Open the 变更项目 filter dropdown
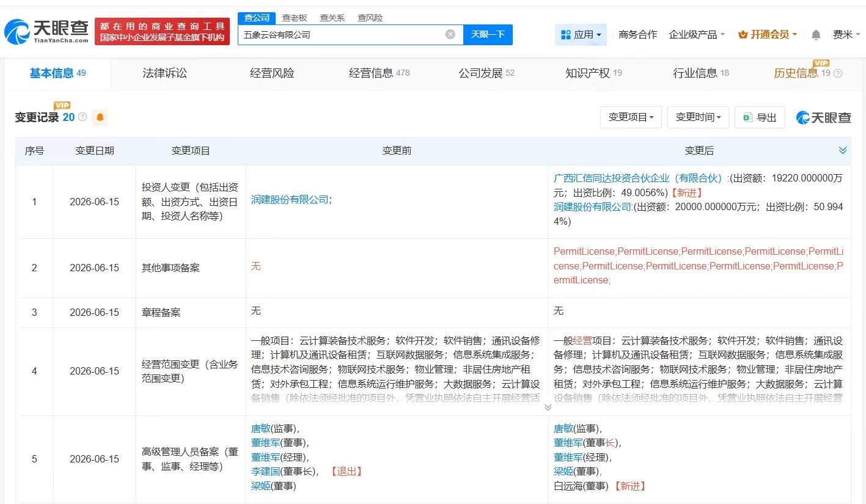Screen dimensions: 866x504 (631, 117)
